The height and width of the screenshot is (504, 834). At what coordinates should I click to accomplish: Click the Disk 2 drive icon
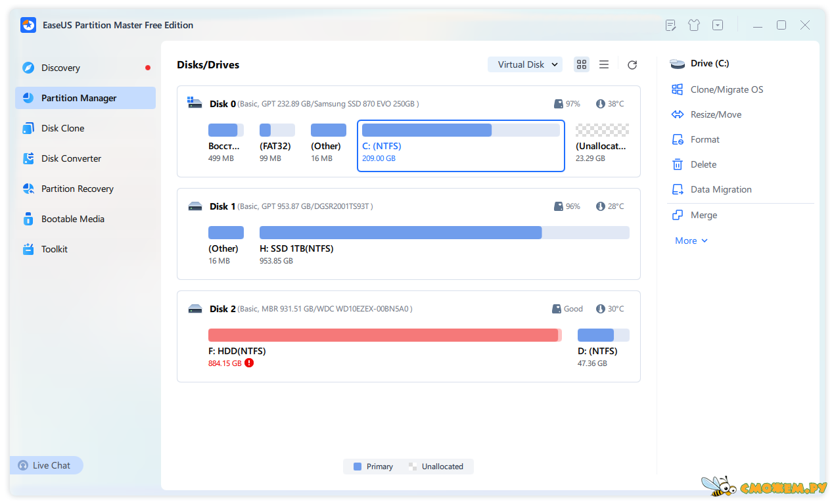[x=195, y=309]
